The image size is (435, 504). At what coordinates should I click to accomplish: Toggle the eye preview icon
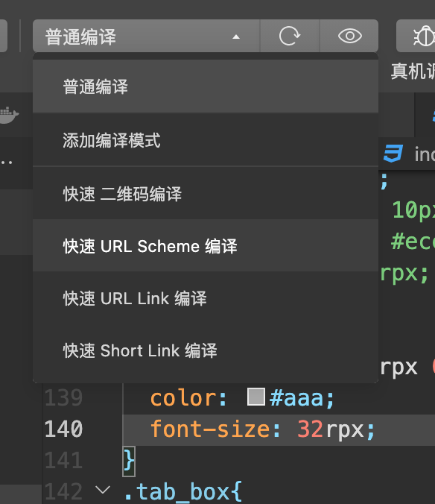pos(349,36)
